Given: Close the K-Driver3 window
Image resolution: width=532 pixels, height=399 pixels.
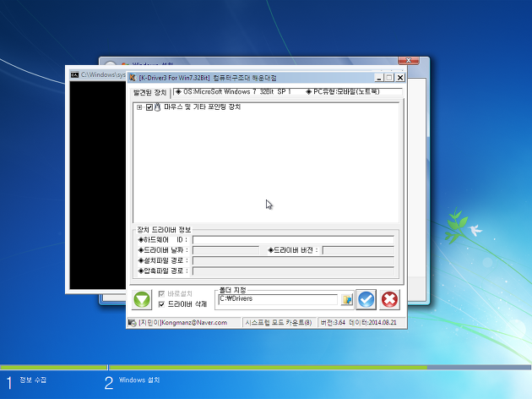Looking at the screenshot, I should pyautogui.click(x=400, y=78).
